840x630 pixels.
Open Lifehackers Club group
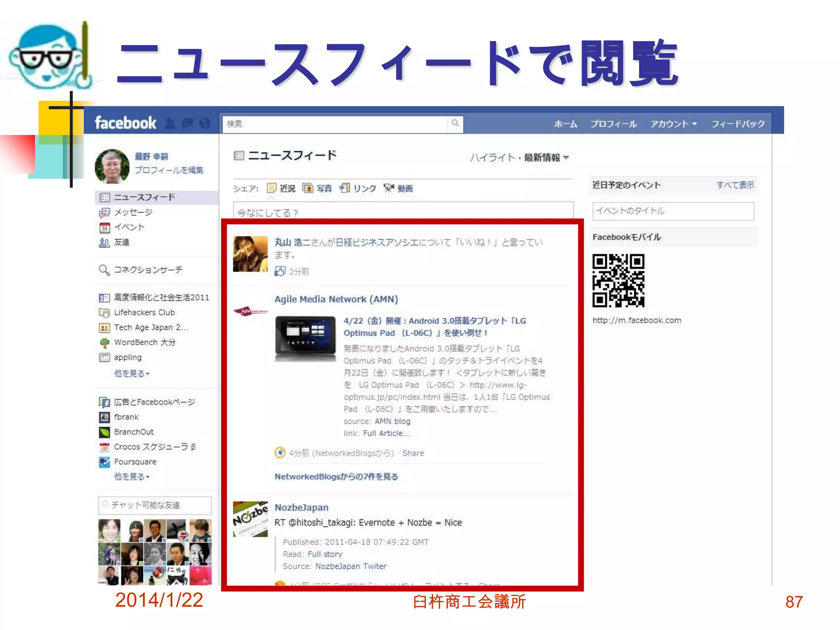coord(144,313)
